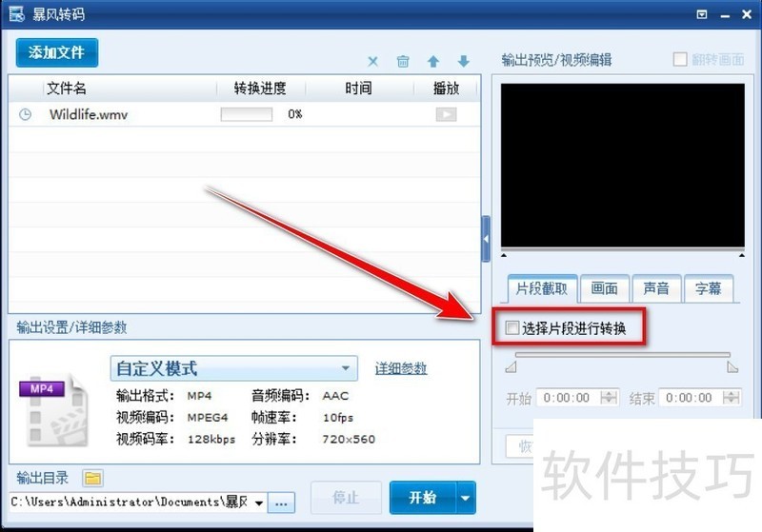
Task: Check 选择片段进行转换 checkbox
Action: pos(511,327)
